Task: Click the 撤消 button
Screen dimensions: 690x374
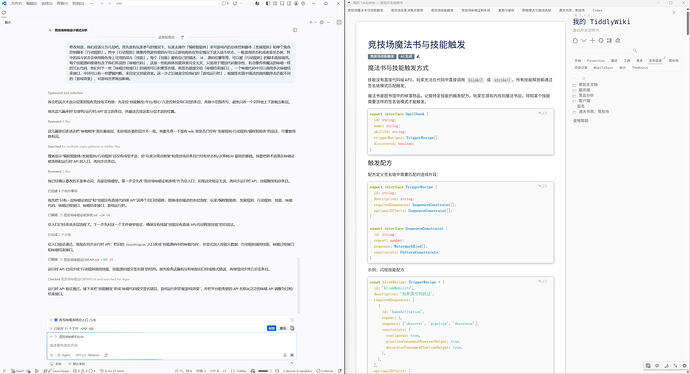Action: tap(283, 328)
